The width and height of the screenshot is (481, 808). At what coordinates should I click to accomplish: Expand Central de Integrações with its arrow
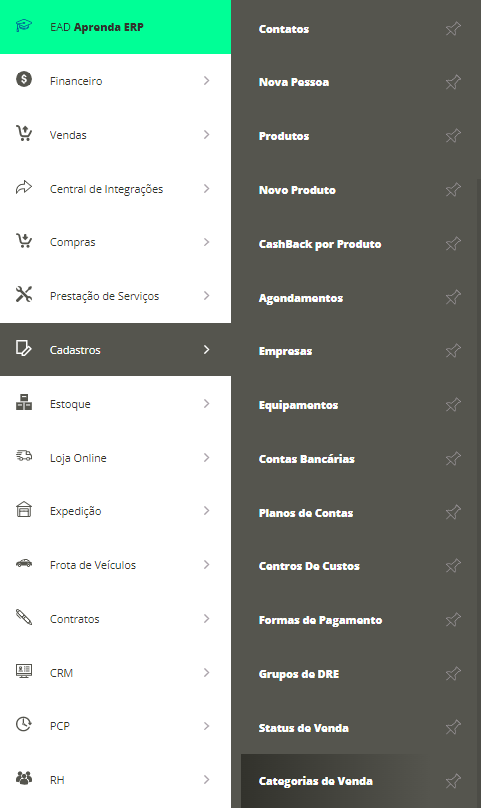[x=206, y=189]
